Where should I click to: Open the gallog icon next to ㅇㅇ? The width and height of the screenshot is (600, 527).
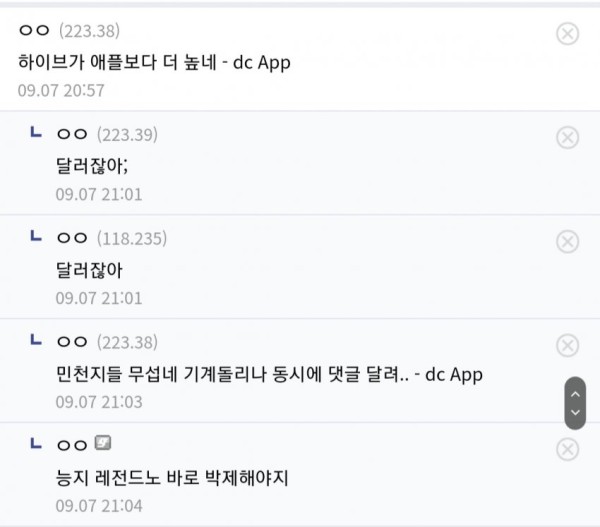[103, 443]
